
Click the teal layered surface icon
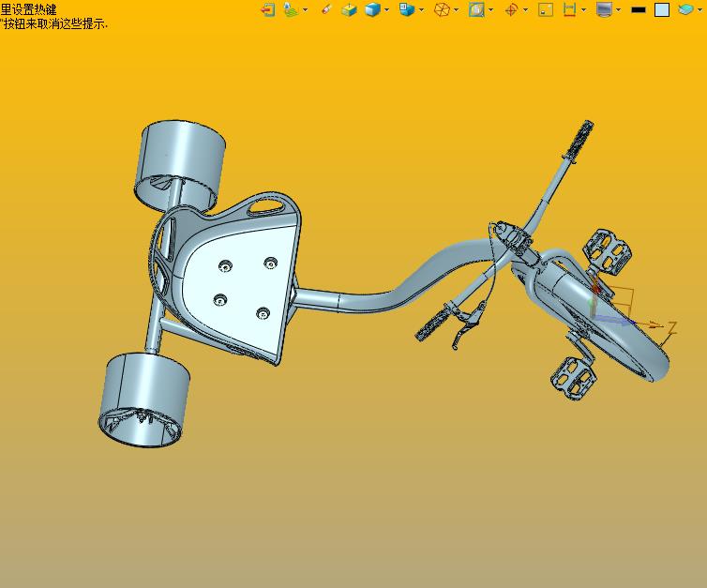[x=686, y=9]
